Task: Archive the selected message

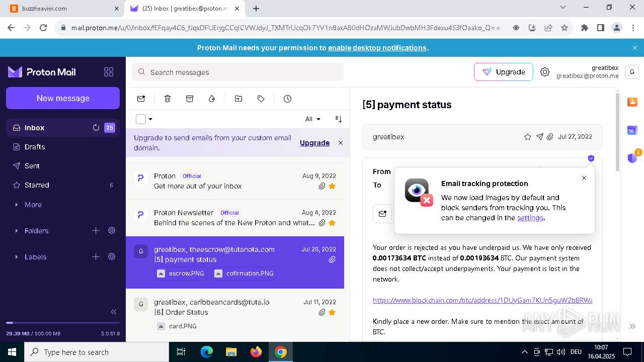Action: pos(190,99)
